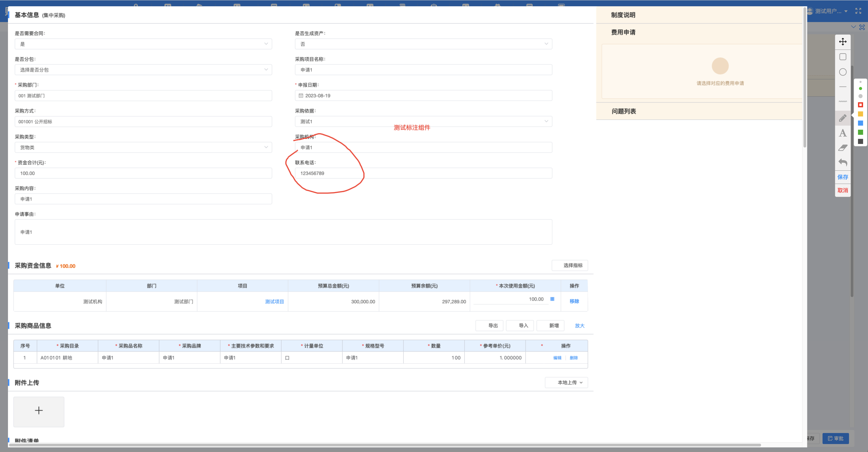Image resolution: width=868 pixels, height=452 pixels.
Task: Open the 是否需要合同 dropdown
Action: 143,44
